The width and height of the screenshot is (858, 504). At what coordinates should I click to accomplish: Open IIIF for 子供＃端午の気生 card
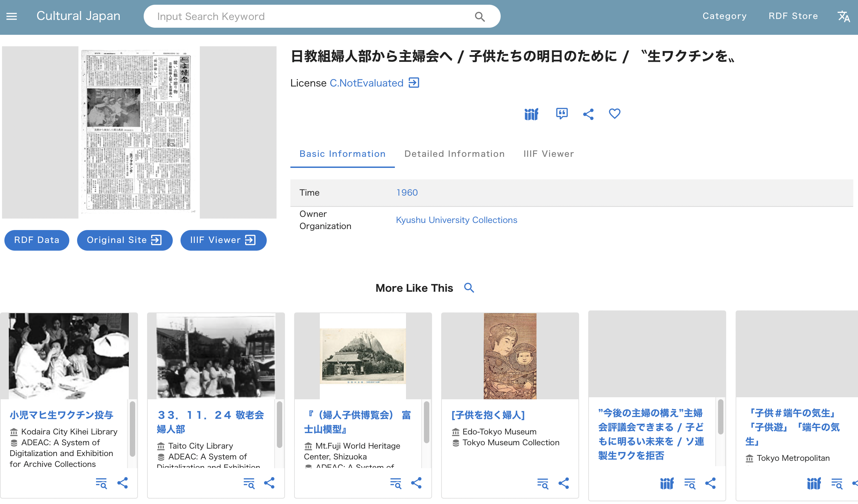pos(814,483)
